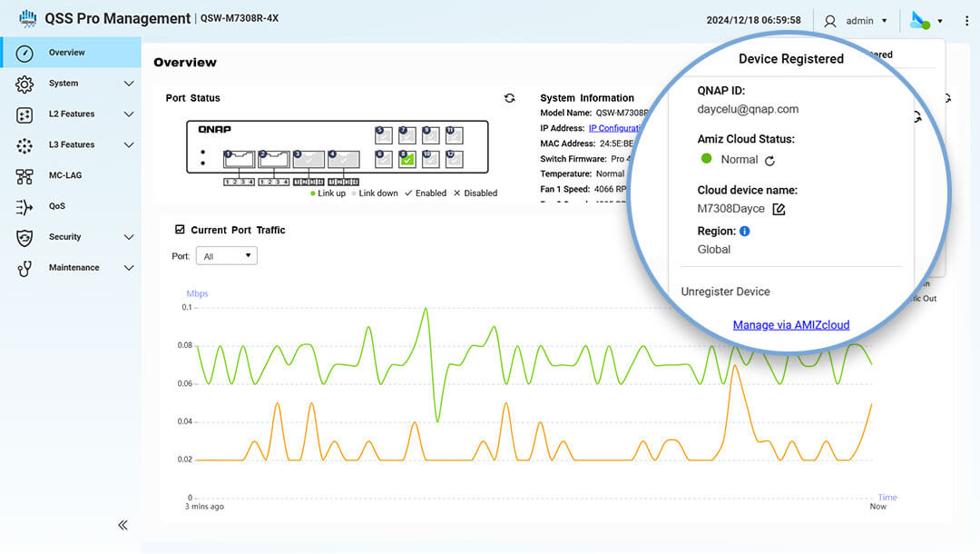Screen dimensions: 980x554
Task: Click the Manage via AMIZcloud link
Action: pyautogui.click(x=791, y=324)
